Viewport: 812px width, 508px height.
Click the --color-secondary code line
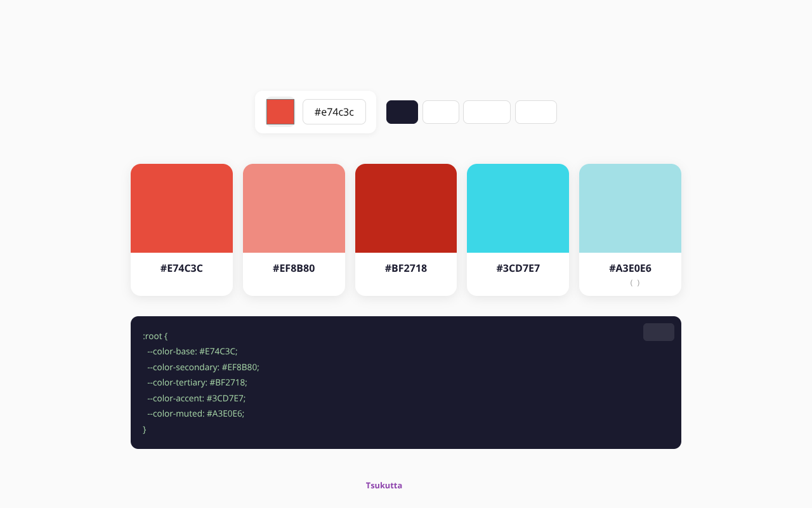[x=203, y=367]
